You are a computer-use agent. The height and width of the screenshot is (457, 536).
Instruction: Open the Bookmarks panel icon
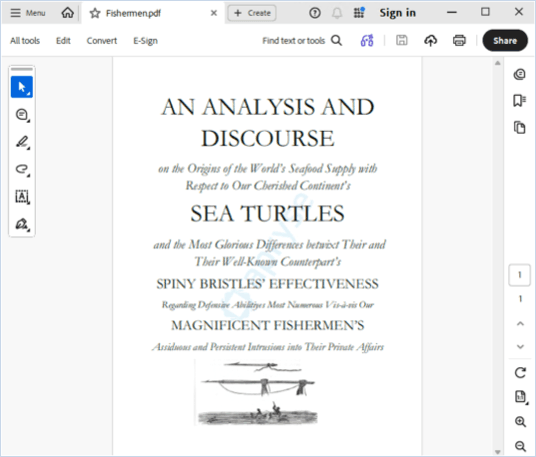[x=520, y=101]
